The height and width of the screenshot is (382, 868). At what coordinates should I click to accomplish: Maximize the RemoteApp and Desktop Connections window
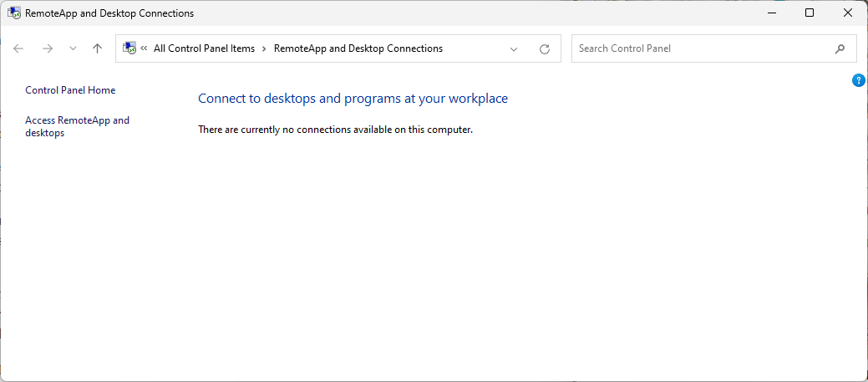[810, 13]
